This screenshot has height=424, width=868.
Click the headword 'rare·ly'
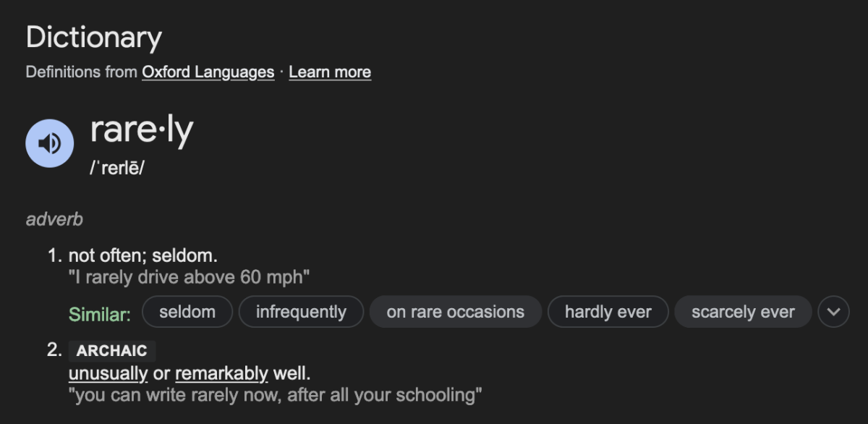click(142, 131)
